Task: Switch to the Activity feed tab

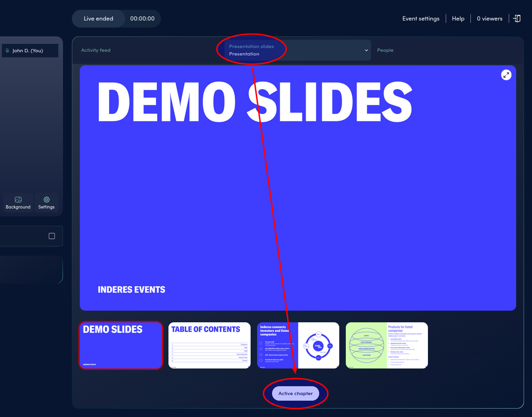Action: pyautogui.click(x=96, y=50)
